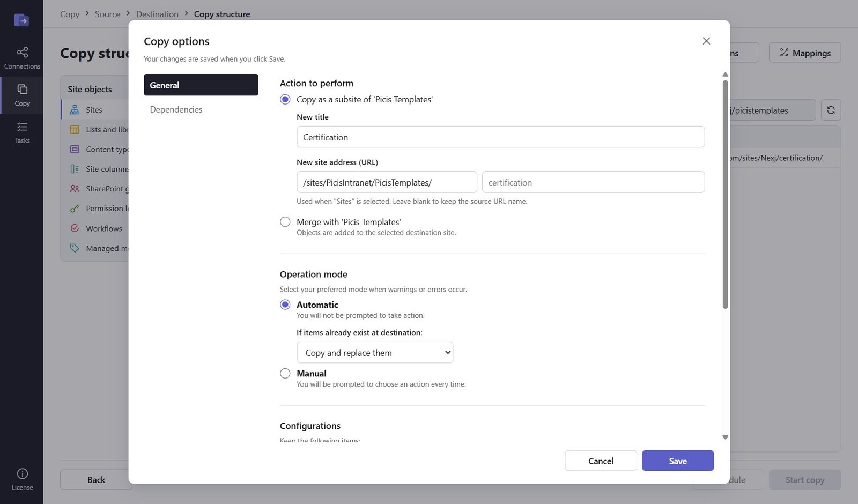
Task: Select the SharePoint groups icon
Action: [75, 189]
